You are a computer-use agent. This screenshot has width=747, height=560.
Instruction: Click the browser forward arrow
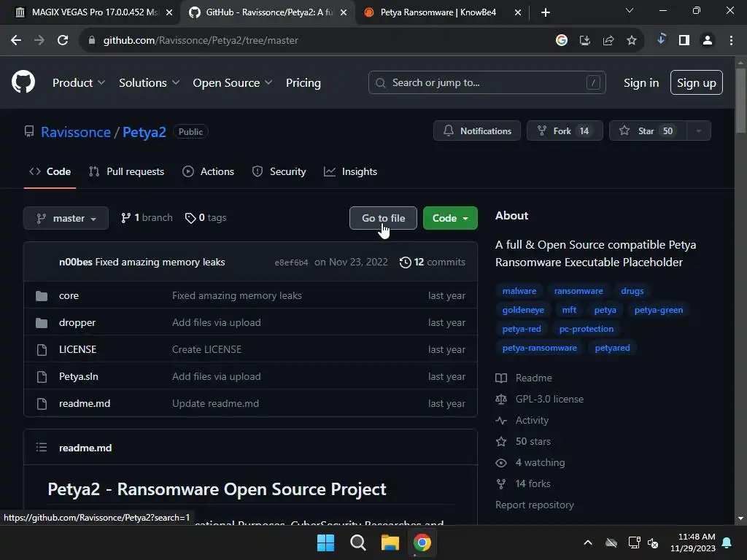(x=39, y=41)
